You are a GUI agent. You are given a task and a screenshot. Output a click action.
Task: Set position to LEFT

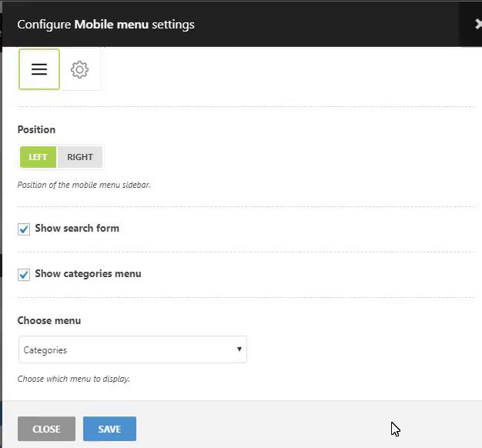pos(38,157)
